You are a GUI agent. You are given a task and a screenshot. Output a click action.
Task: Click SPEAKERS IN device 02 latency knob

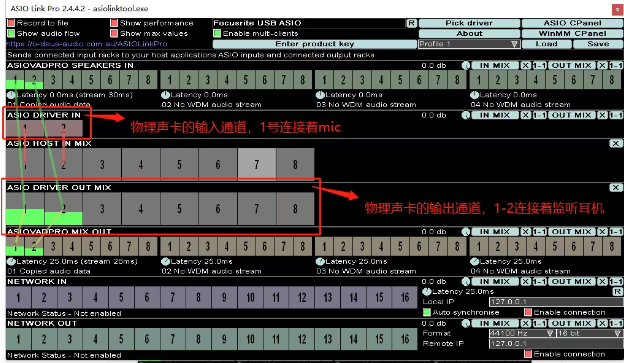pos(165,95)
